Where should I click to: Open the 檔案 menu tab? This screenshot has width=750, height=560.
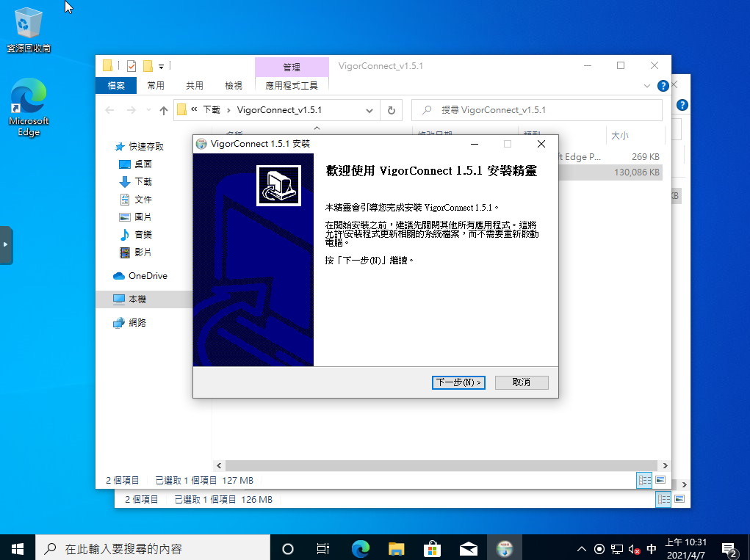click(116, 86)
